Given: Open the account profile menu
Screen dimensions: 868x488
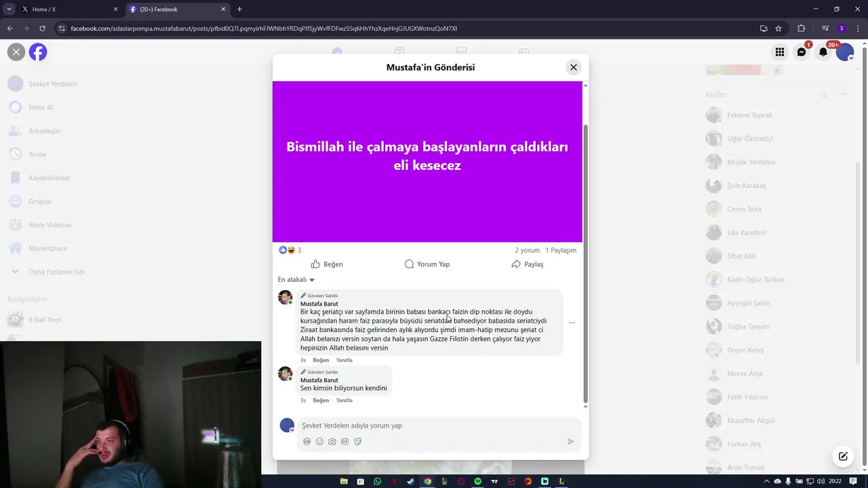Looking at the screenshot, I should tap(845, 52).
